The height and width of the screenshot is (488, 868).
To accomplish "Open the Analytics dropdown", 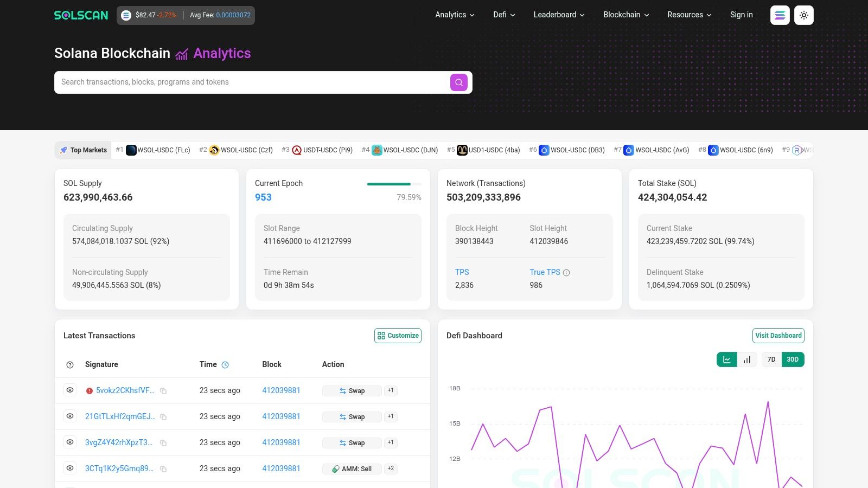I will pyautogui.click(x=454, y=15).
